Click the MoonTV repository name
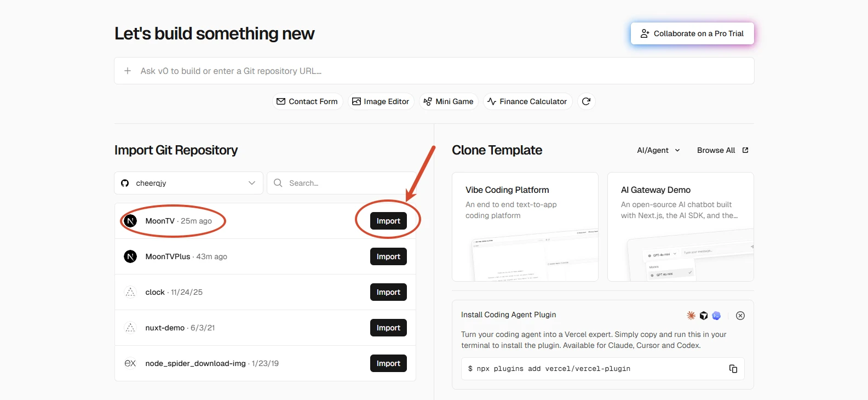 tap(160, 221)
